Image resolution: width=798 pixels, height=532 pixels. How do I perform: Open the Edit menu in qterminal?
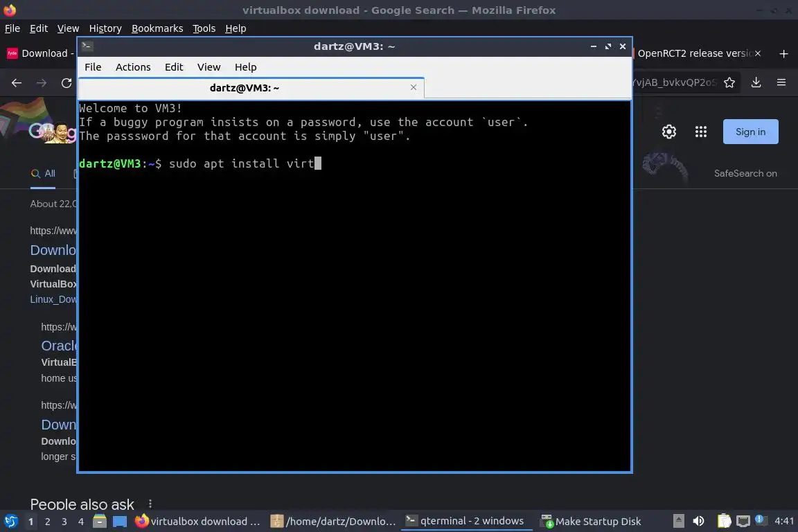tap(174, 67)
